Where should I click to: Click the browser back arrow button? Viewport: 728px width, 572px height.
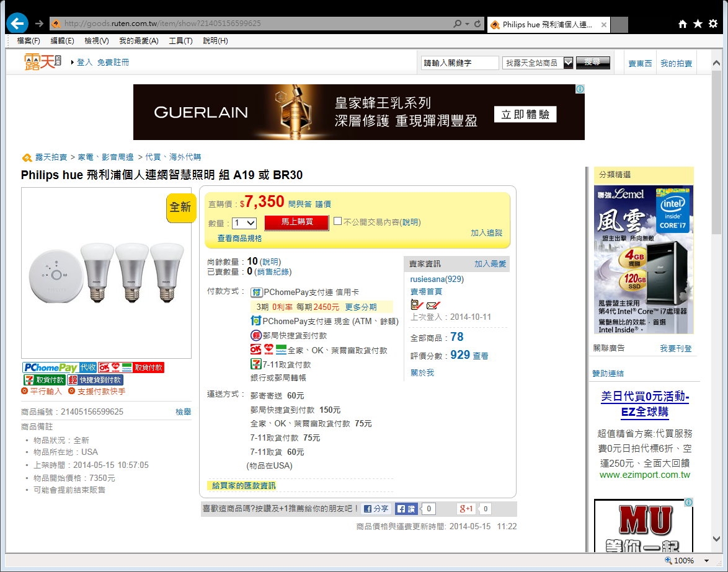point(17,23)
